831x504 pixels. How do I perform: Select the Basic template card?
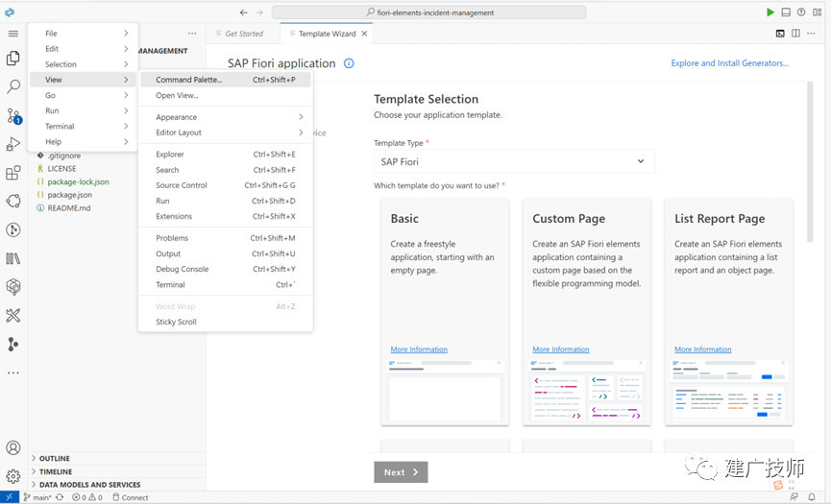[x=445, y=312]
